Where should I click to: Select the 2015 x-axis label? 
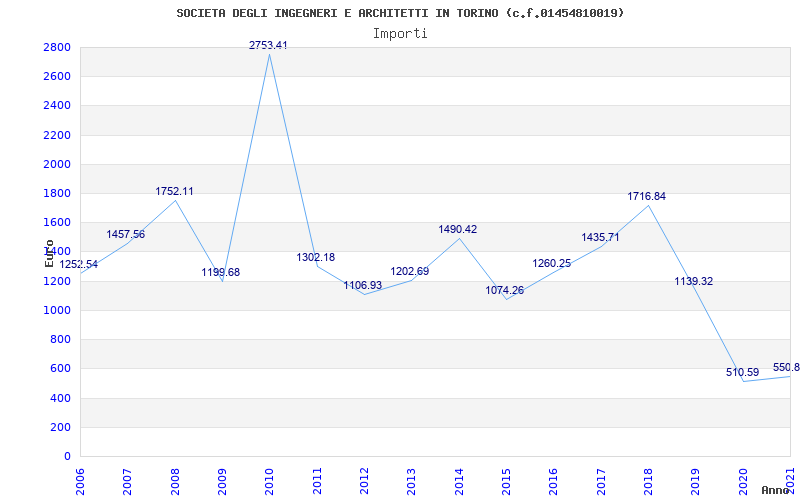(507, 481)
